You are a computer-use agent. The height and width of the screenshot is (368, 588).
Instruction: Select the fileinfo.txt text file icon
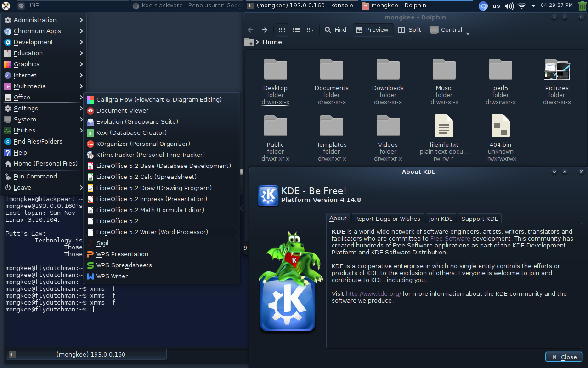[x=444, y=126]
